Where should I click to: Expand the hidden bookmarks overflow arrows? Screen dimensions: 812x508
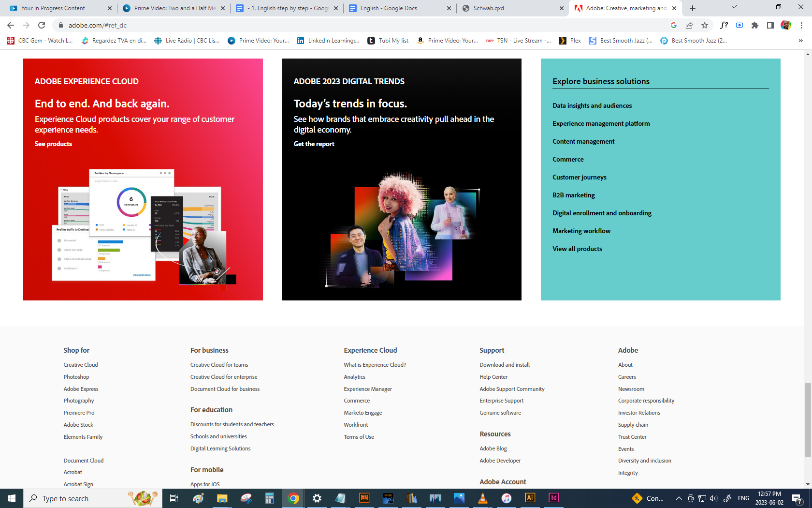(x=800, y=41)
